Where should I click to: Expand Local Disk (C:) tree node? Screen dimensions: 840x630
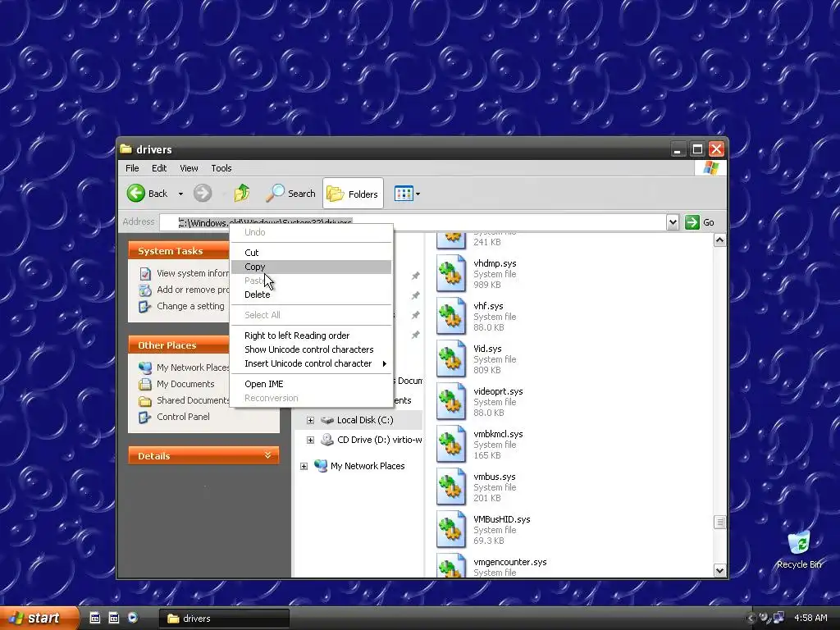tap(310, 420)
